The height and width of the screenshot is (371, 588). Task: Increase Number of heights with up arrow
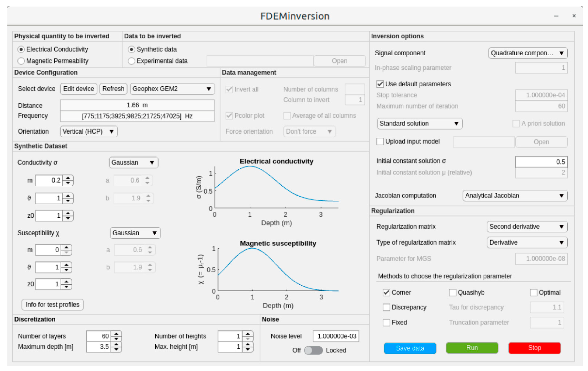click(248, 334)
